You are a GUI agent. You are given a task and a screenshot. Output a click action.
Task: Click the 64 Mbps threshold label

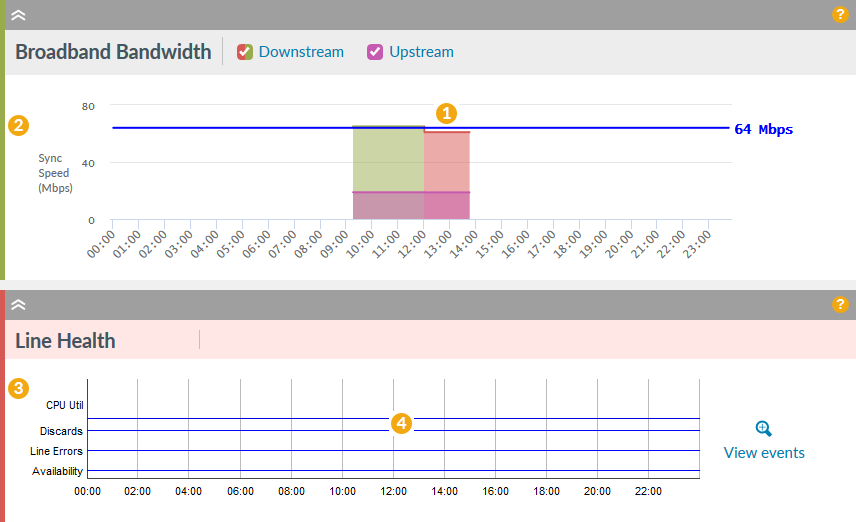tap(763, 129)
